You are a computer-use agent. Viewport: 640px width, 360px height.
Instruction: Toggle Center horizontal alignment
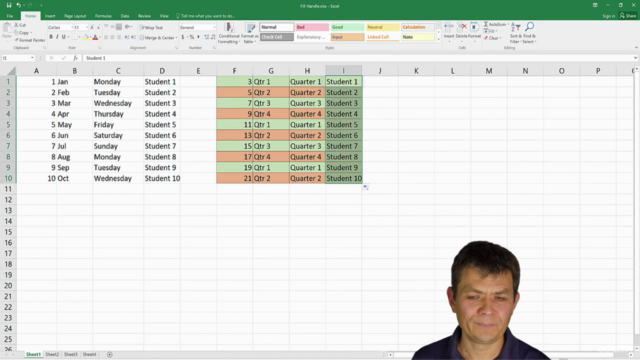pyautogui.click(x=112, y=37)
